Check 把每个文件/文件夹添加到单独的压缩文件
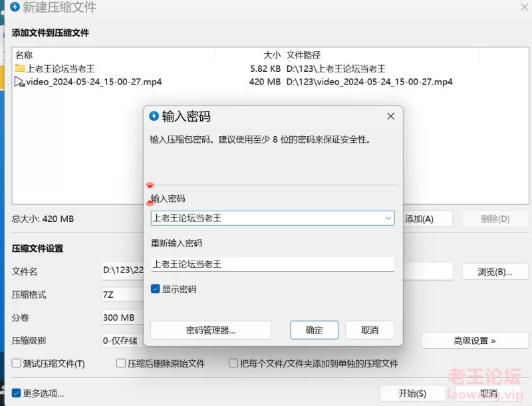 [233, 363]
